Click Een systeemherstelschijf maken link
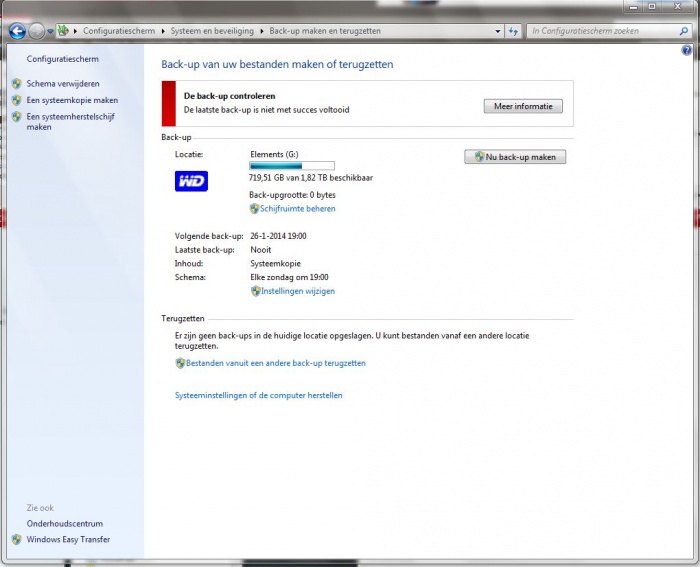 (x=71, y=121)
